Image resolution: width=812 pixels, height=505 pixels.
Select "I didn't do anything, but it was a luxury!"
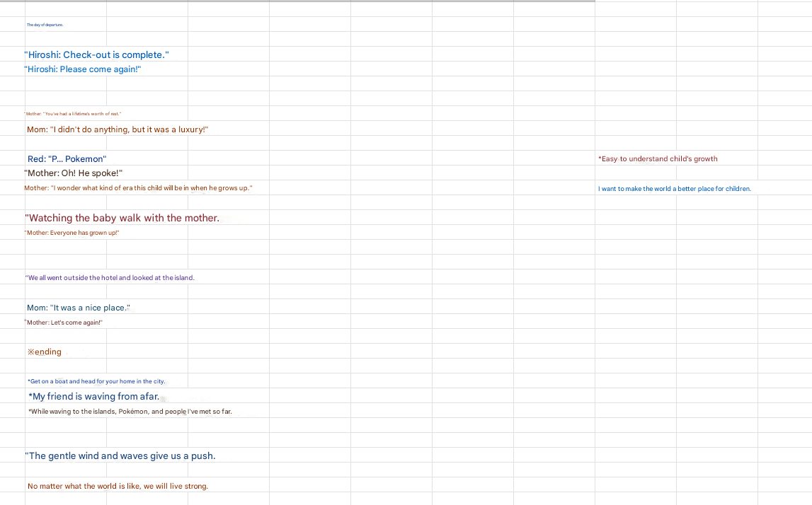tap(118, 129)
